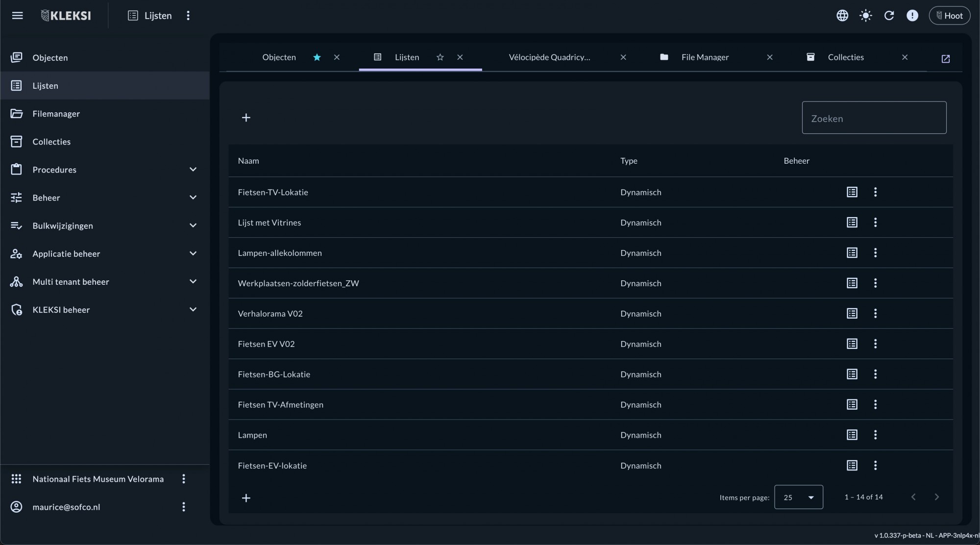Close the Collecties tab
Screen dimensions: 980x545
(x=905, y=57)
